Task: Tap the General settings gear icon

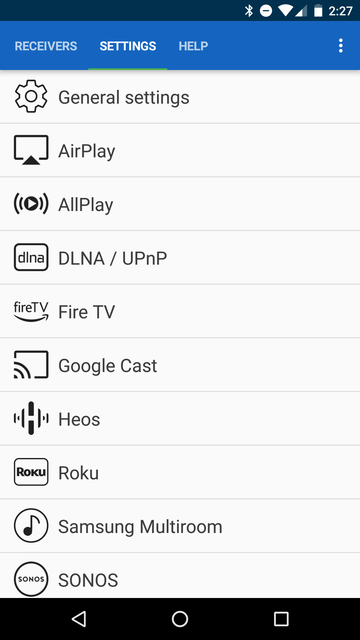Action: 31,96
